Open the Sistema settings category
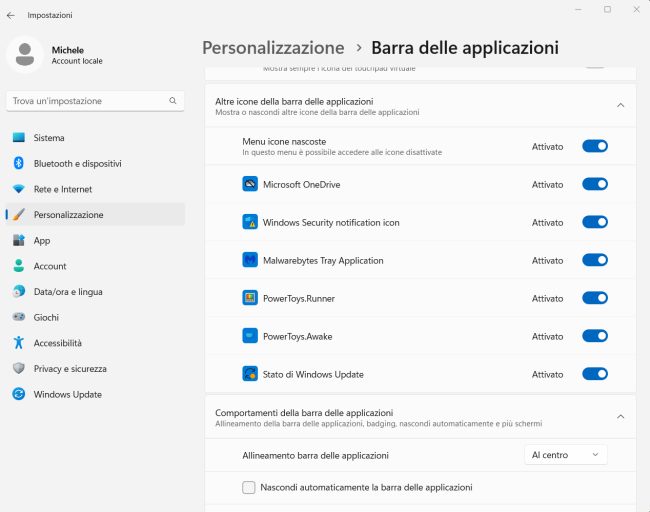The width and height of the screenshot is (650, 512). pyautogui.click(x=95, y=138)
